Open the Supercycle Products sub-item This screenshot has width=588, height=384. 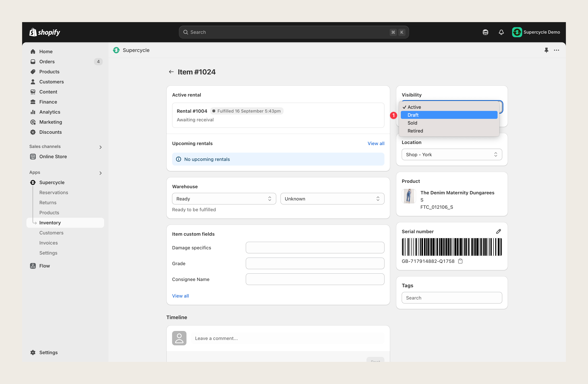tap(49, 213)
